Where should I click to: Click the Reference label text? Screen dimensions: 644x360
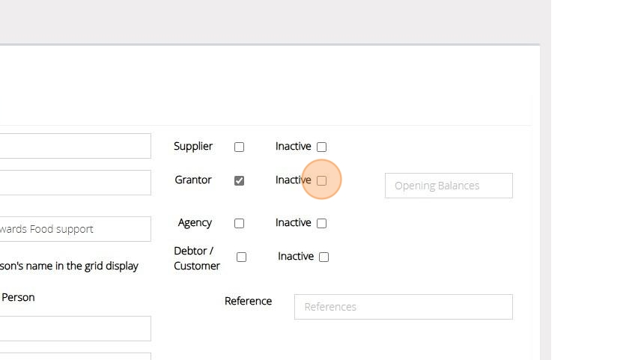click(x=248, y=301)
